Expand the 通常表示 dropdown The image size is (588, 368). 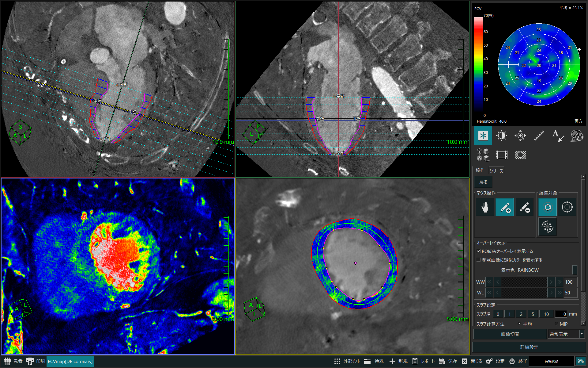click(x=566, y=334)
